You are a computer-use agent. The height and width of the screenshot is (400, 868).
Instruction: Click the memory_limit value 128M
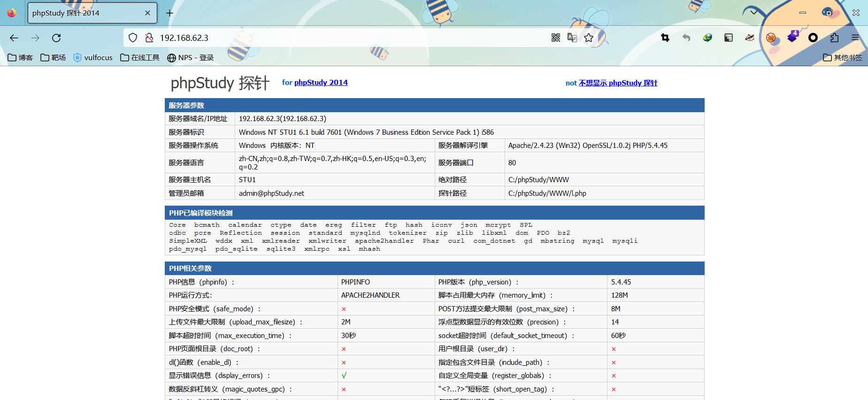point(620,295)
